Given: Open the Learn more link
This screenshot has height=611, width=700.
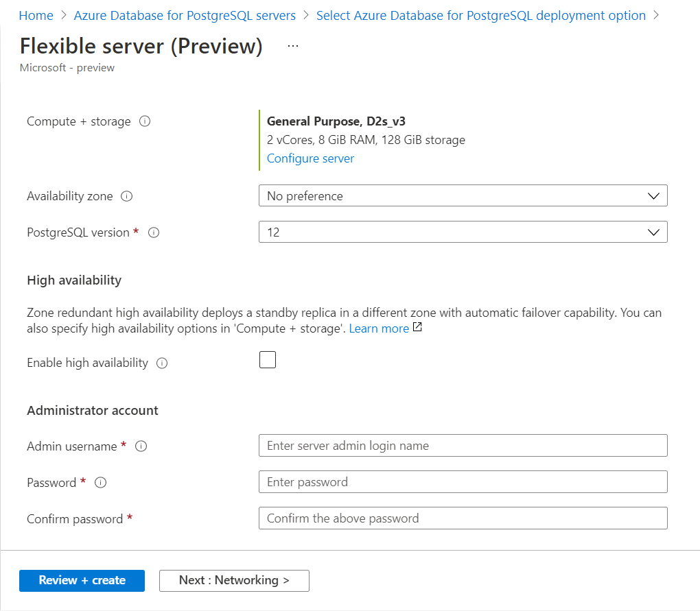Looking at the screenshot, I should [x=379, y=328].
